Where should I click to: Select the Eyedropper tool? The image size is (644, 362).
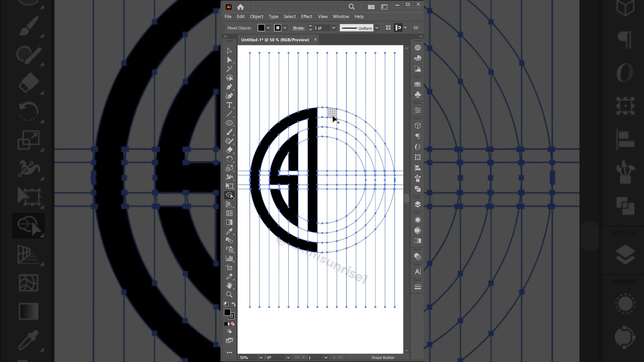click(x=229, y=231)
